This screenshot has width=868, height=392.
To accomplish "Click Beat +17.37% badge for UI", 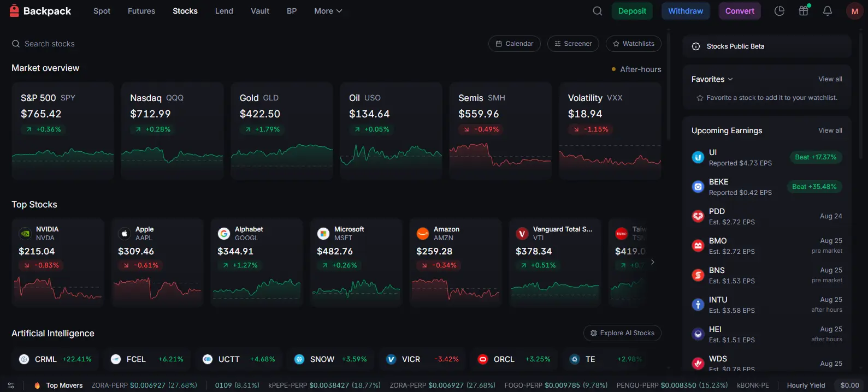I will pyautogui.click(x=816, y=157).
